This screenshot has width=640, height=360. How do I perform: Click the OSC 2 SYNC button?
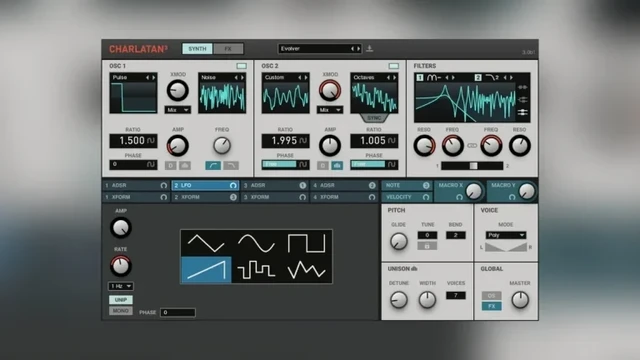374,118
